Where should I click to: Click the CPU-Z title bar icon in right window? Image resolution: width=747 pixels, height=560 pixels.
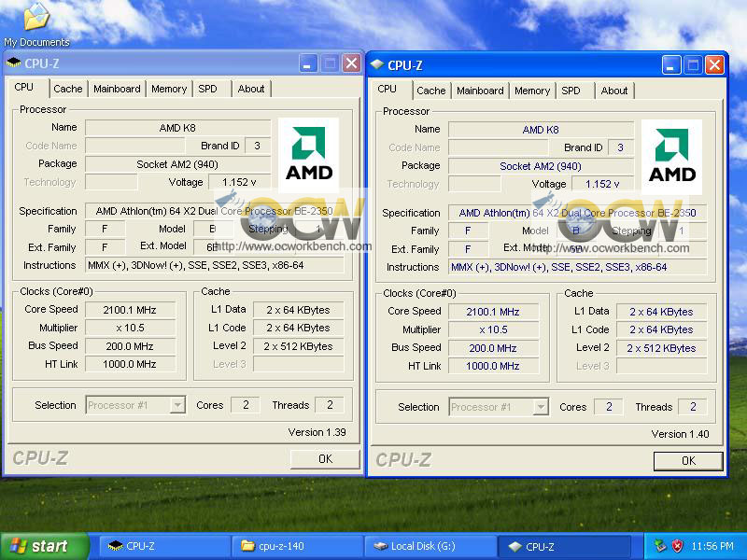coord(377,64)
